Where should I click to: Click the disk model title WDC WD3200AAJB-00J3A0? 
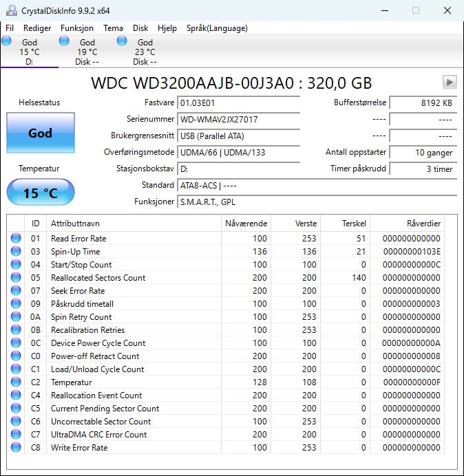tap(231, 83)
